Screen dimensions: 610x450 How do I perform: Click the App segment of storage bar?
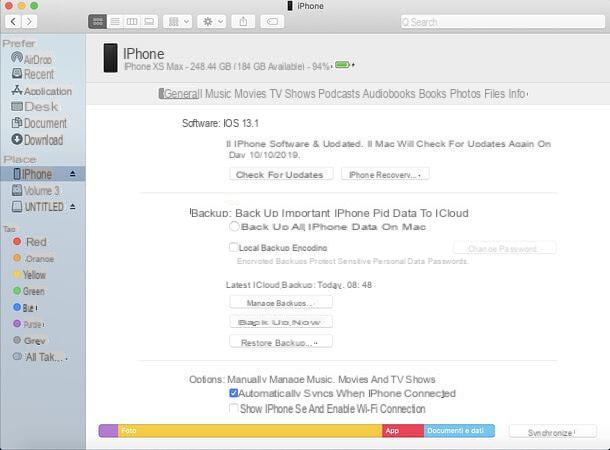[403, 431]
